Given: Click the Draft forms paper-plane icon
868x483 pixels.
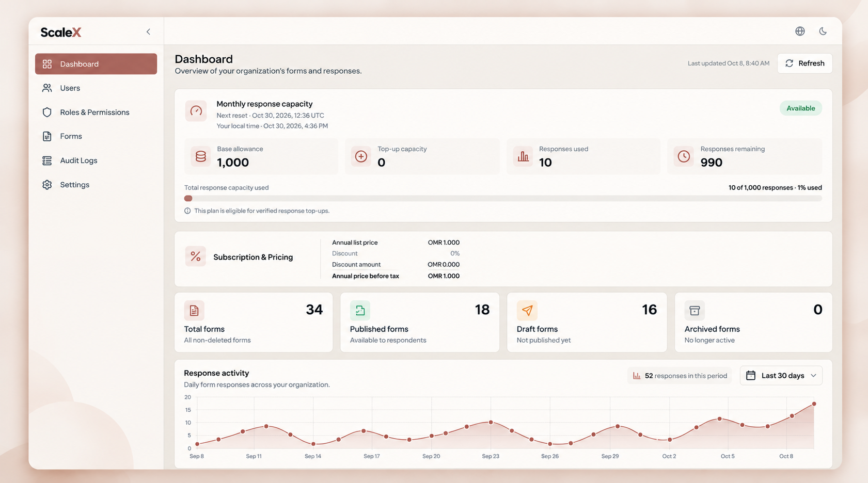Looking at the screenshot, I should [527, 311].
